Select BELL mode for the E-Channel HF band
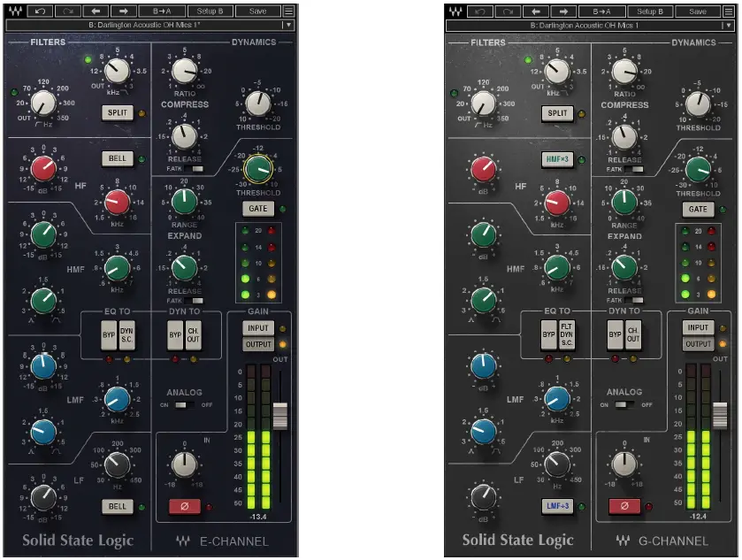The image size is (742, 560). pyautogui.click(x=116, y=158)
